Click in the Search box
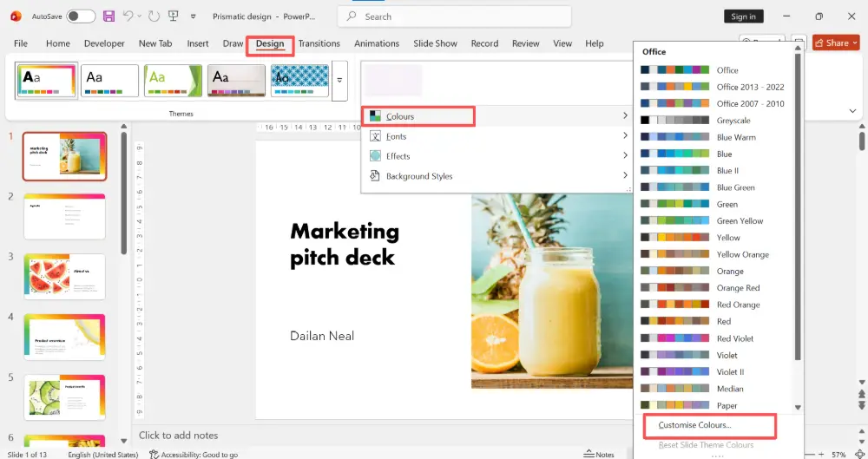The image size is (868, 459). [x=455, y=16]
